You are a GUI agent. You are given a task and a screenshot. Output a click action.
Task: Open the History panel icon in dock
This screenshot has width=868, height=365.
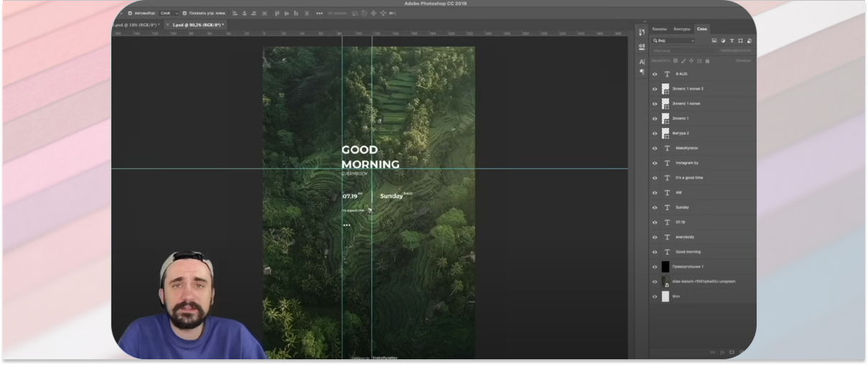click(642, 32)
